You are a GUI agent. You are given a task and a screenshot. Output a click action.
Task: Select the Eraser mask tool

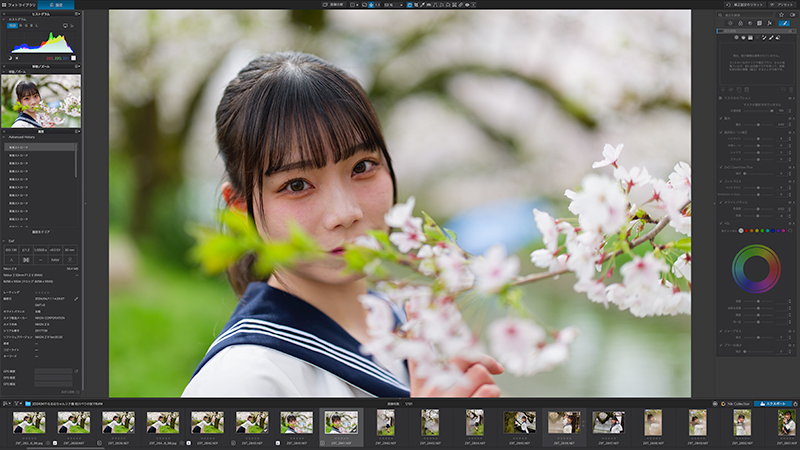[778, 37]
